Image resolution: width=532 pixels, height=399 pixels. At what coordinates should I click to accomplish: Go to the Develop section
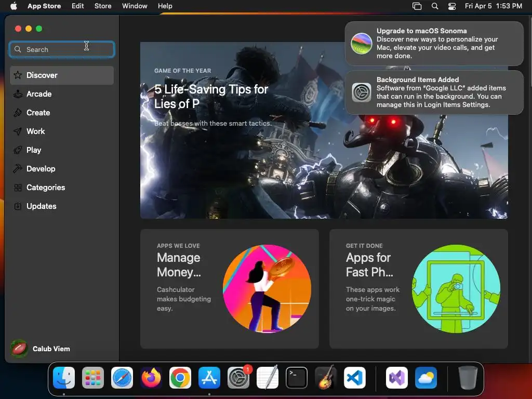[x=62, y=169]
